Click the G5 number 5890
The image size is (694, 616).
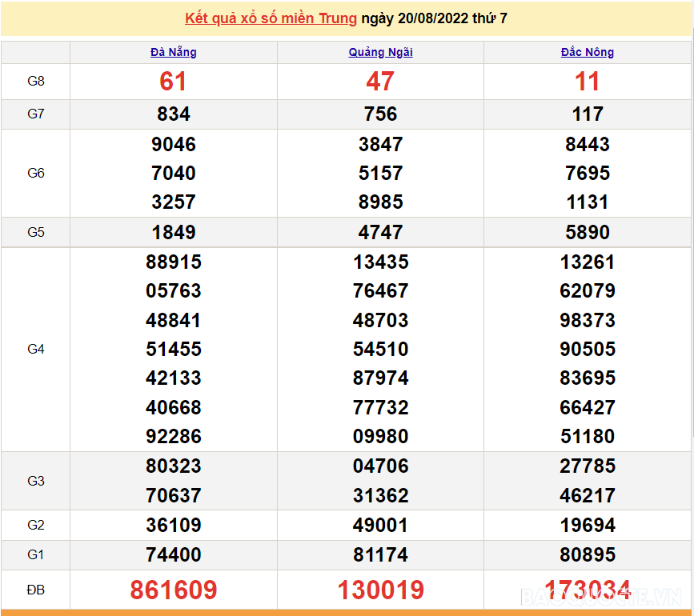587,233
